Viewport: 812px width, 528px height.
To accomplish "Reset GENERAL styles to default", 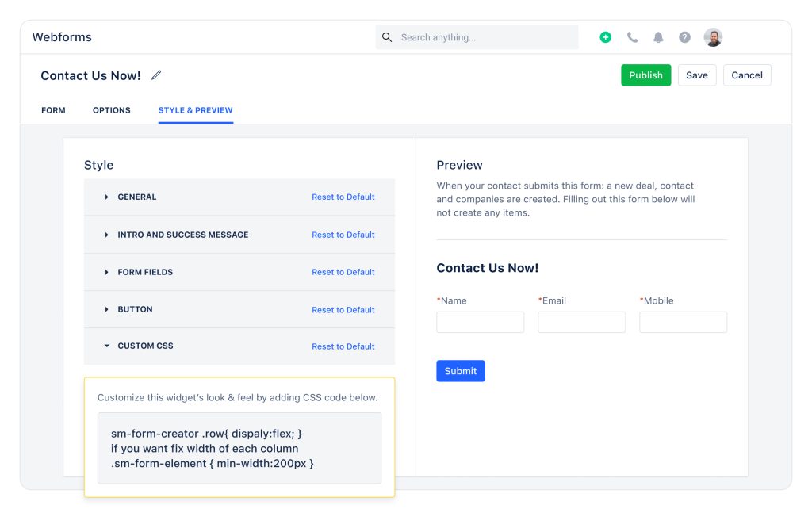I will click(343, 197).
